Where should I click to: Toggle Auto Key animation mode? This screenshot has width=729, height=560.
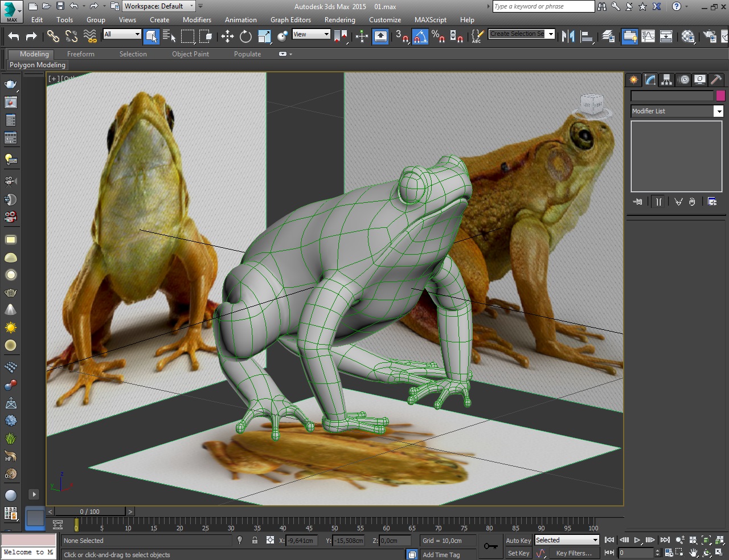pyautogui.click(x=518, y=541)
